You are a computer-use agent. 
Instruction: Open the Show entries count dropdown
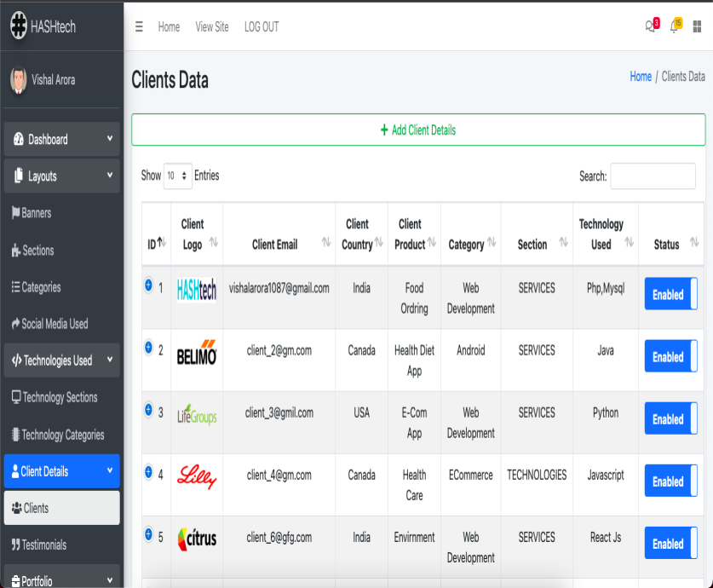(178, 176)
